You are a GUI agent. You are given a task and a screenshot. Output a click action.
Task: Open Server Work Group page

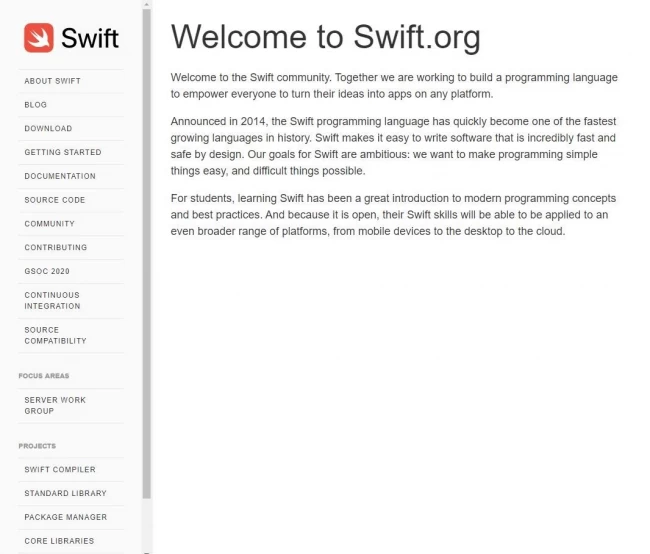pyautogui.click(x=55, y=406)
